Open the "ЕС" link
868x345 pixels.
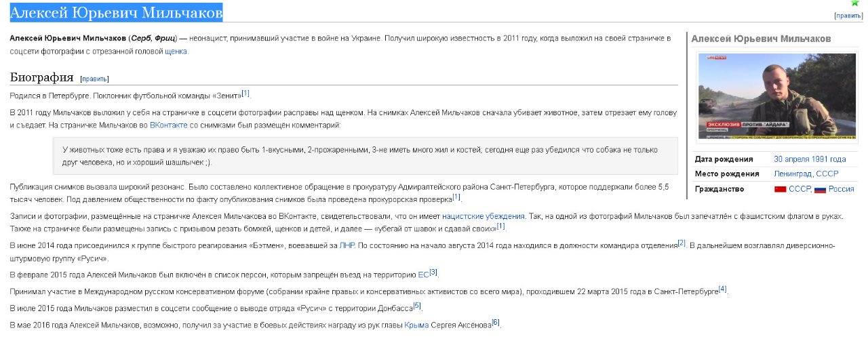click(423, 275)
